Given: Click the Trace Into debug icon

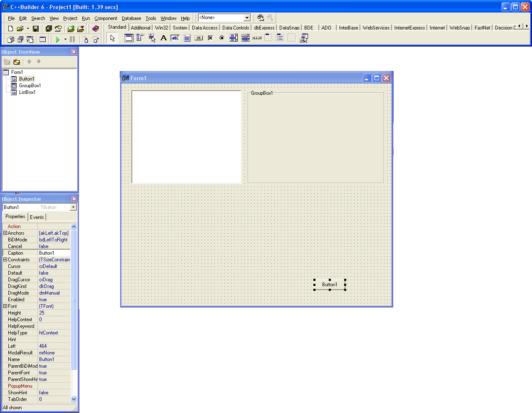Looking at the screenshot, I should click(x=86, y=39).
